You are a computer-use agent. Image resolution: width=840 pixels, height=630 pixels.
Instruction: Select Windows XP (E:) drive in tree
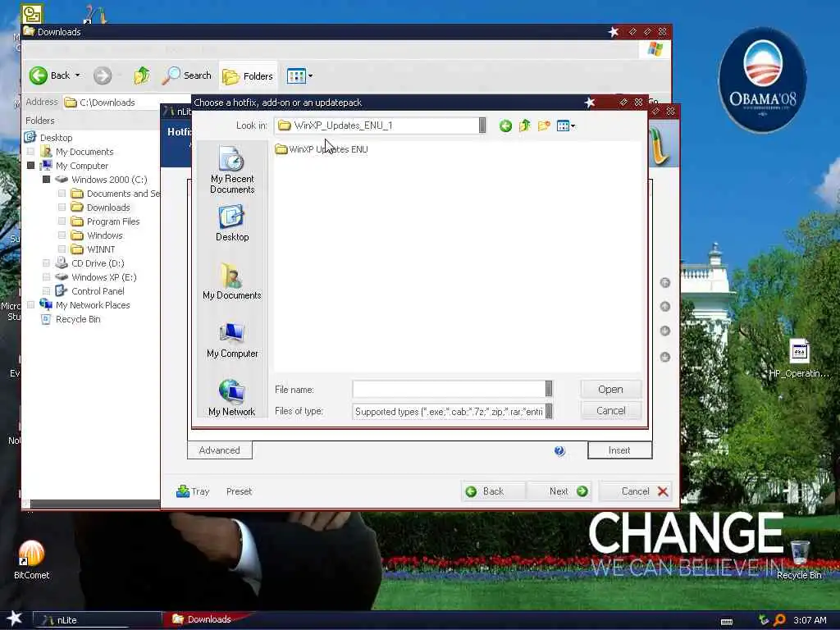[103, 277]
